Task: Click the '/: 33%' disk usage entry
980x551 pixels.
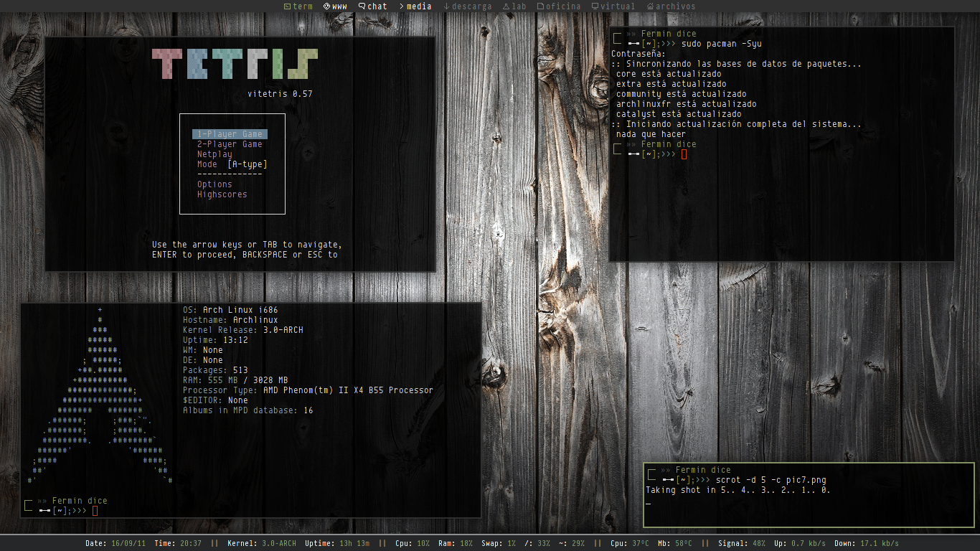Action: 537,543
